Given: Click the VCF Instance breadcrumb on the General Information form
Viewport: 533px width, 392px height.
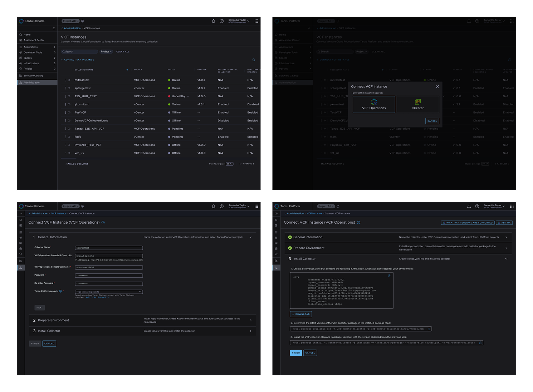Looking at the screenshot, I should pyautogui.click(x=59, y=214).
